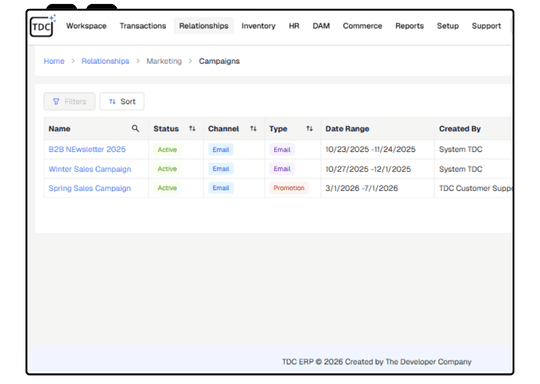Open Spring Sales Campaign link
This screenshot has width=540, height=384.
click(90, 188)
